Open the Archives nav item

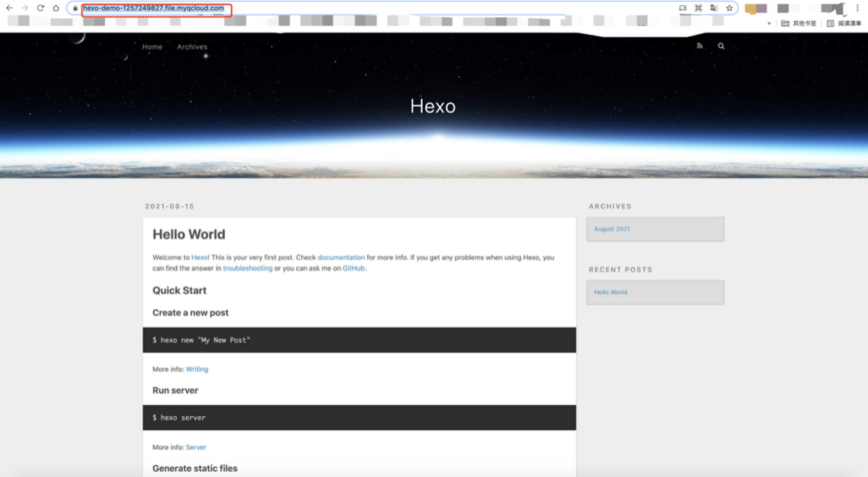[192, 47]
